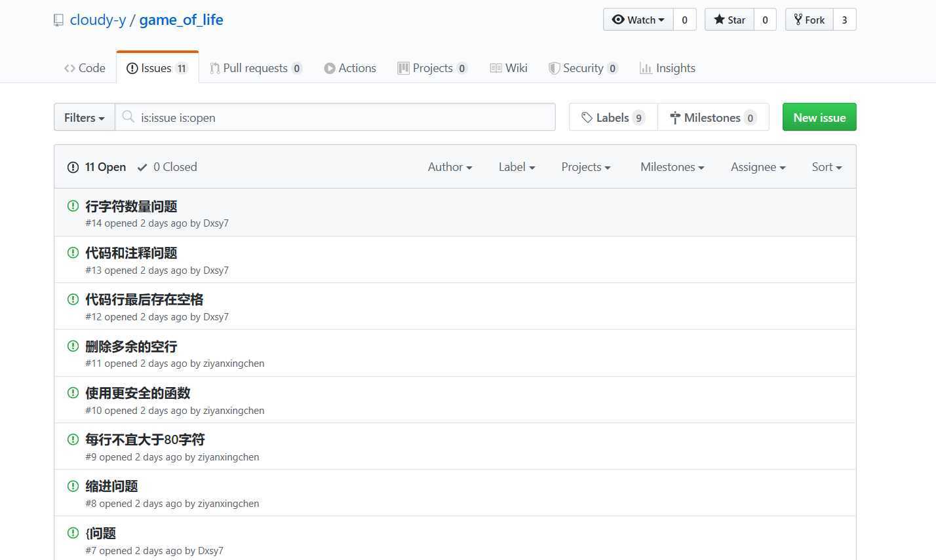Click author Dxsy7 on issue #7
936x560 pixels.
point(210,551)
